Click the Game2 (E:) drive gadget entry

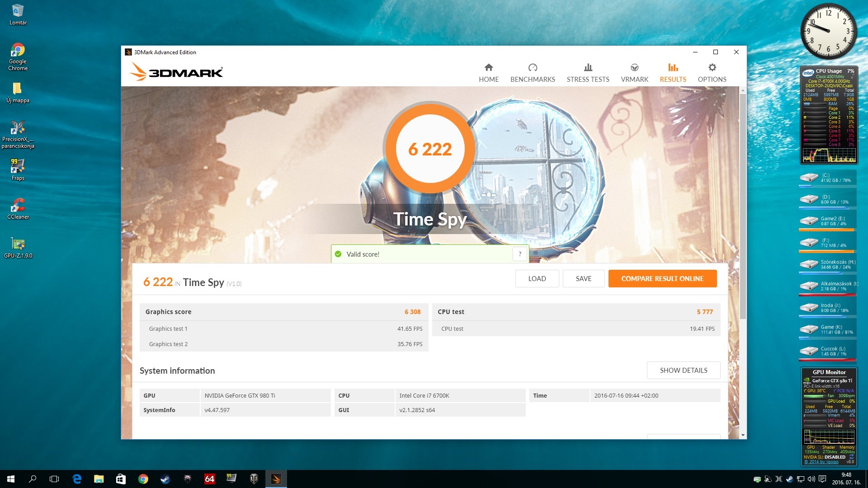(827, 221)
